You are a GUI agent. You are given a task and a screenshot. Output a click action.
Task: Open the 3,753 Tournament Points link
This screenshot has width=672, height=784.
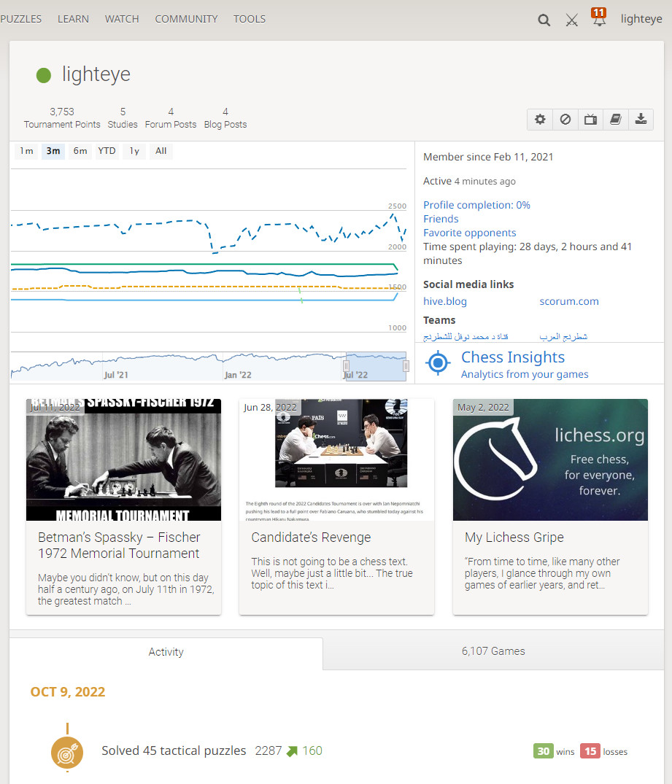62,118
